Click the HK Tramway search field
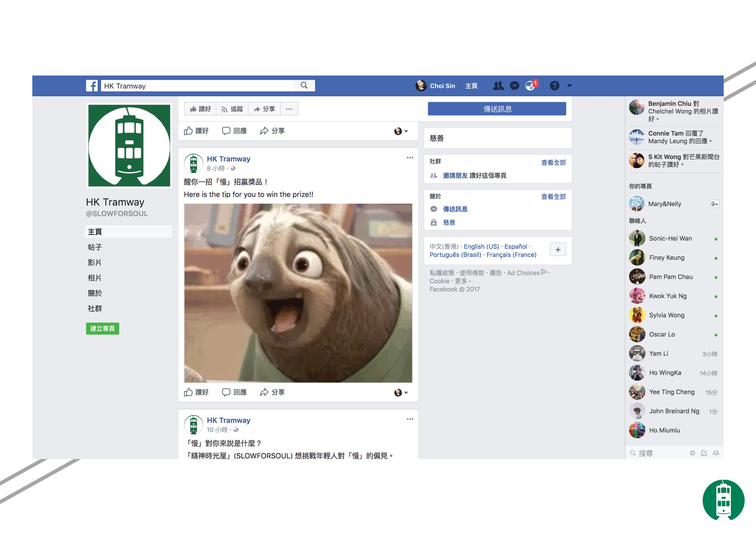Viewport: 756px width, 534px height. [197, 86]
